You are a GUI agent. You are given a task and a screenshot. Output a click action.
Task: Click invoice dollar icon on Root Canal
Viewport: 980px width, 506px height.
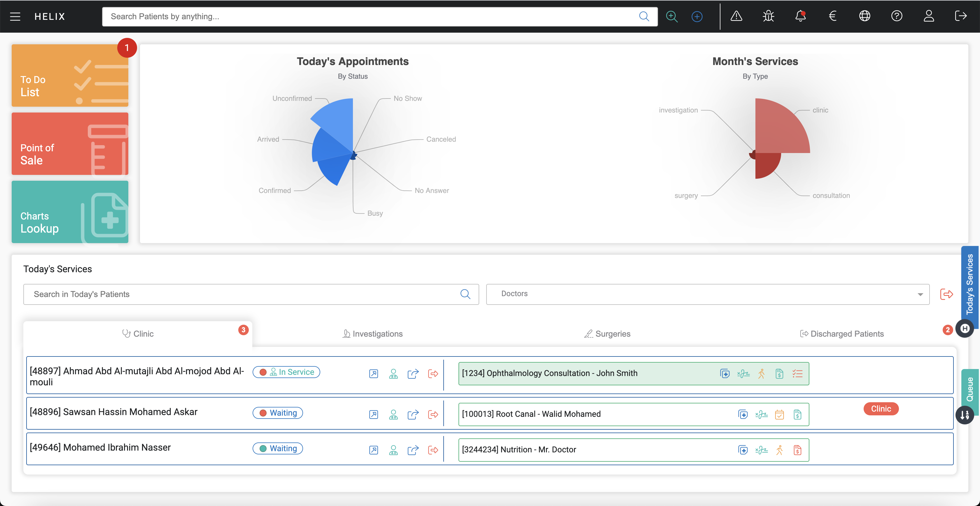tap(797, 414)
